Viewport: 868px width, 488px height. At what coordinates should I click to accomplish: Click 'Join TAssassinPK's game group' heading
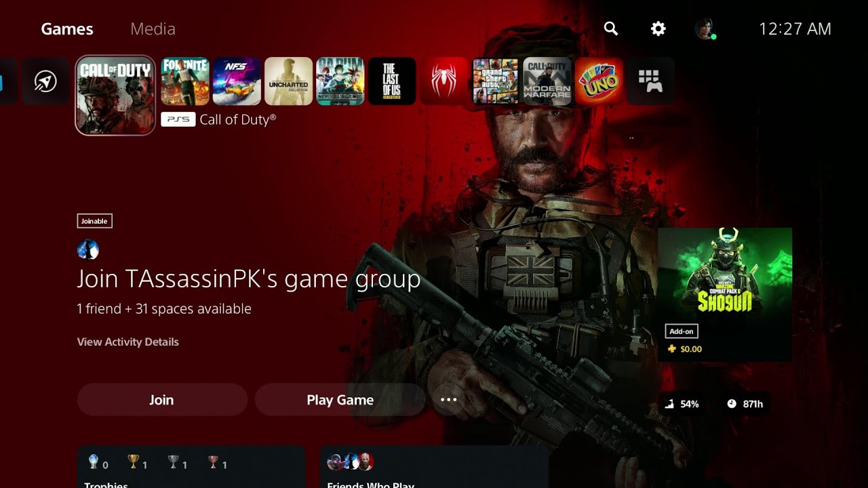pos(249,279)
